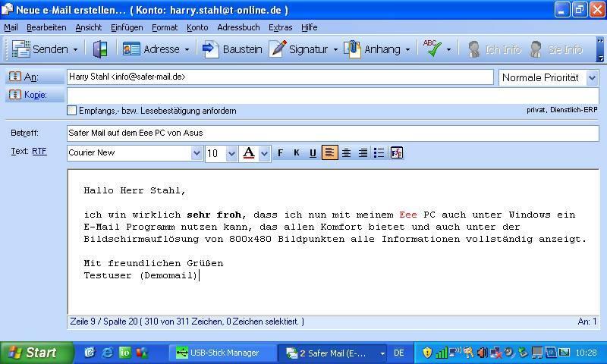Viewport: 607px width, 364px height.
Task: Click the Zeile 9 / Spalte 20 status text
Action: coord(187,322)
